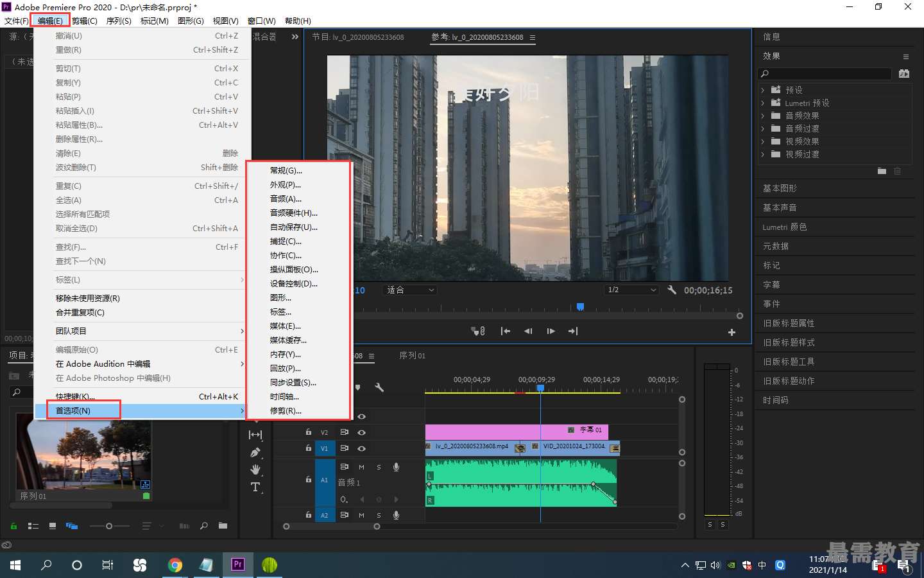The image size is (924, 578).
Task: Open the 基本图形 panel
Action: [x=780, y=188]
